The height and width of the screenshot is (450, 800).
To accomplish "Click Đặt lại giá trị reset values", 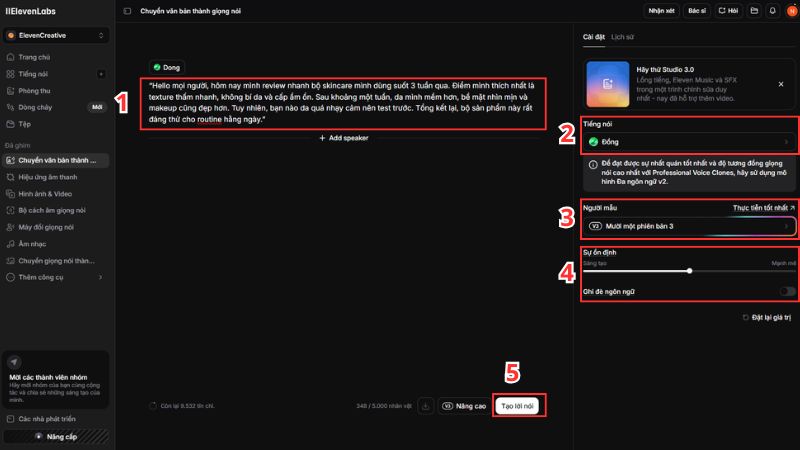I will [x=767, y=317].
